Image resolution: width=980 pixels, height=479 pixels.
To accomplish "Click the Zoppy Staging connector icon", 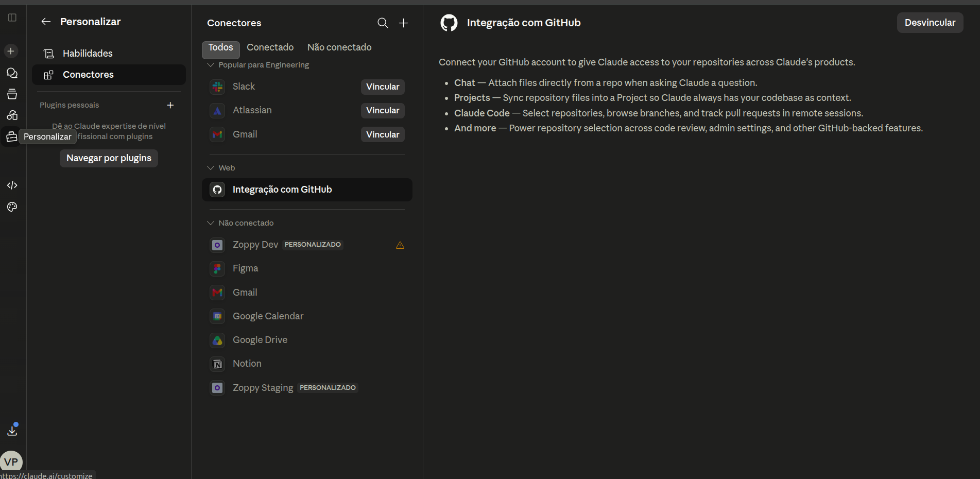I will pyautogui.click(x=217, y=388).
